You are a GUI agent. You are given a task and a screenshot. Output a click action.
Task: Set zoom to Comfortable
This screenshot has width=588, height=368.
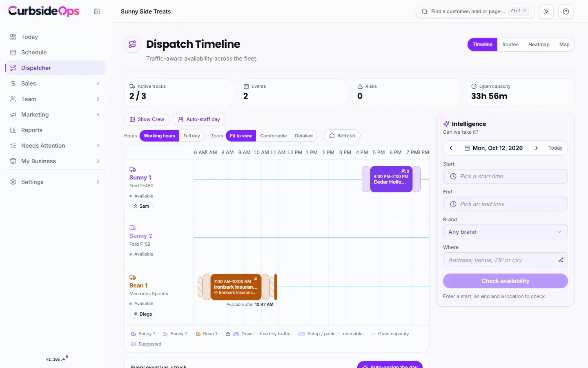274,136
